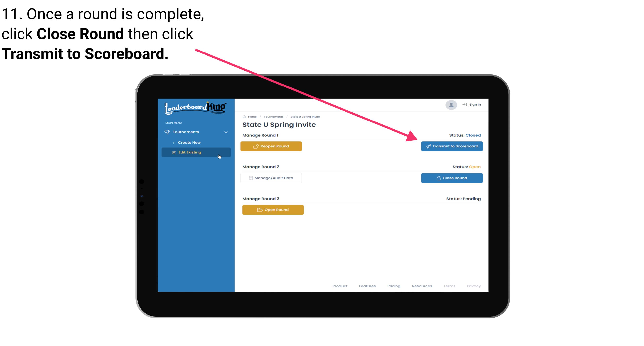Click the Tournaments breadcrumb link

pos(273,116)
